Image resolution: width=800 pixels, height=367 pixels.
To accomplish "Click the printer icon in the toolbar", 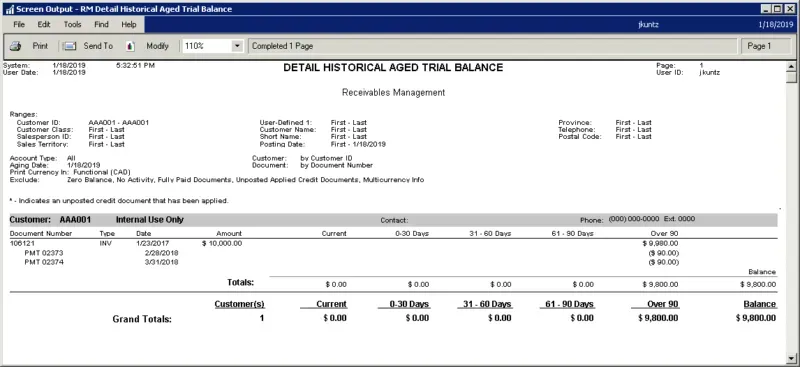I will [x=15, y=46].
